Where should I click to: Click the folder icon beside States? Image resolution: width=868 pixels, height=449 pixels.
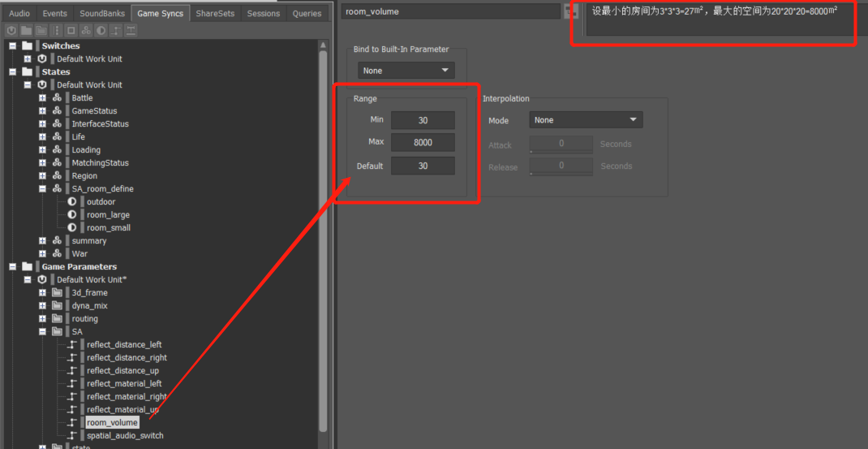coord(27,72)
